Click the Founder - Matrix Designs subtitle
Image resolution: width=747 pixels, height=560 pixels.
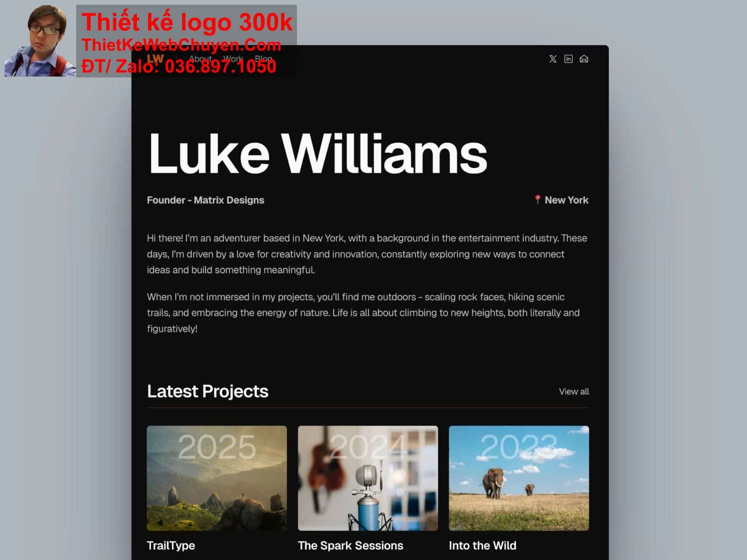point(205,200)
